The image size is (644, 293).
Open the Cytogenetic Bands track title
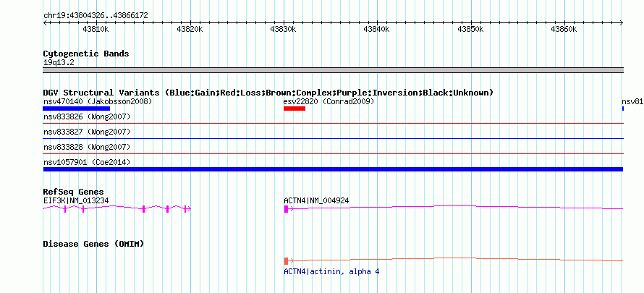[86, 54]
